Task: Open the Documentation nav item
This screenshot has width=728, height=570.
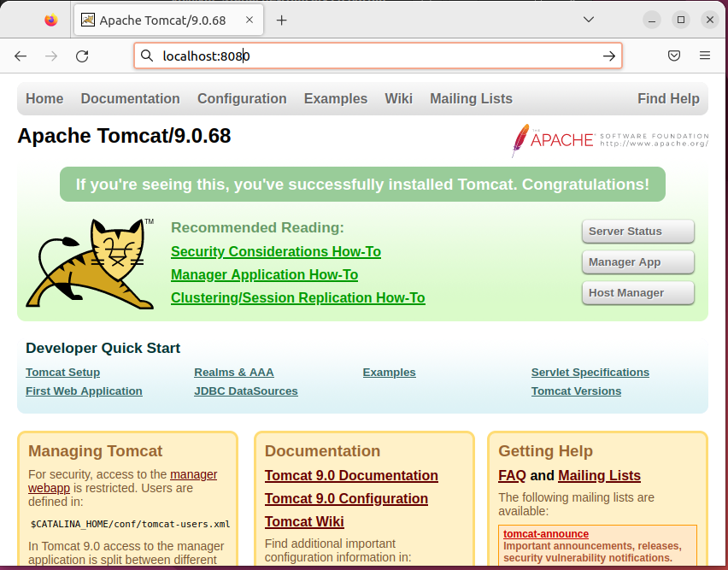Action: coord(131,98)
